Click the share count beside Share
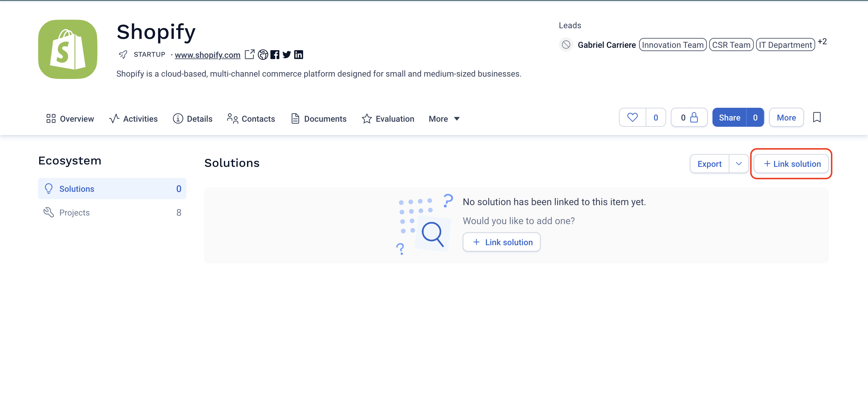868x396 pixels. [755, 117]
